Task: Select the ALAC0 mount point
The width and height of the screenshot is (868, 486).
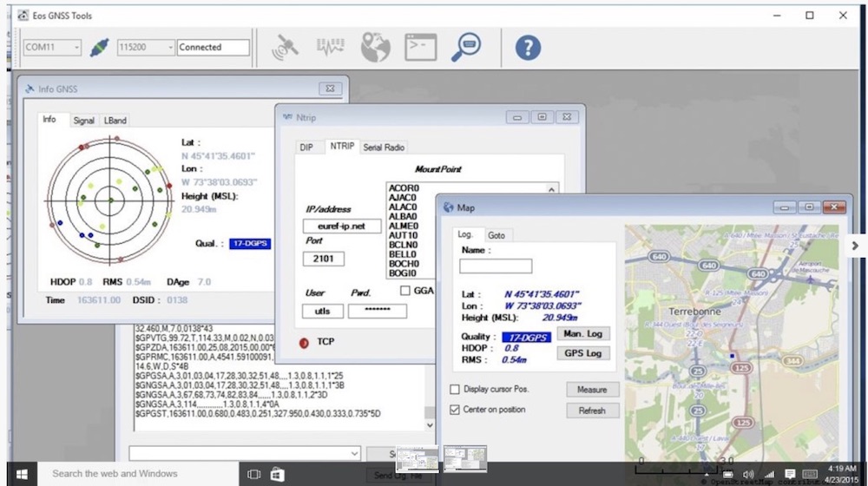Action: 403,207
